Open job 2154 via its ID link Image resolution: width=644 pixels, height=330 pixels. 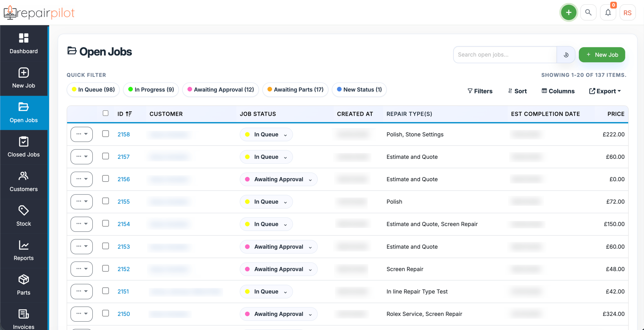(x=124, y=224)
